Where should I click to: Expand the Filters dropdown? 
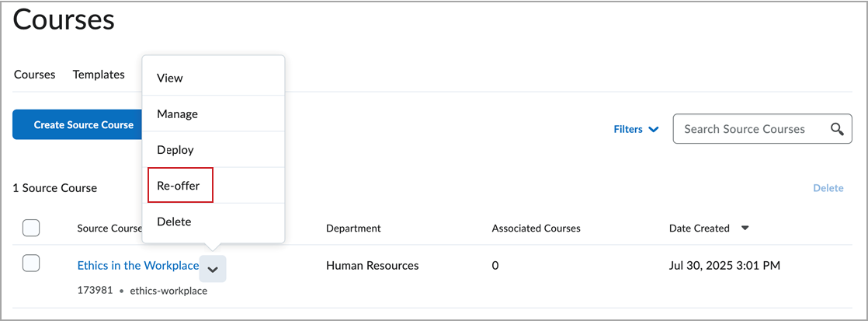pos(636,129)
